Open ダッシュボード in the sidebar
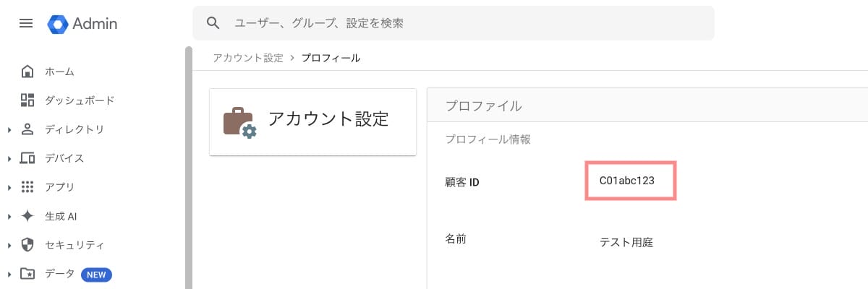The image size is (868, 289). point(80,100)
